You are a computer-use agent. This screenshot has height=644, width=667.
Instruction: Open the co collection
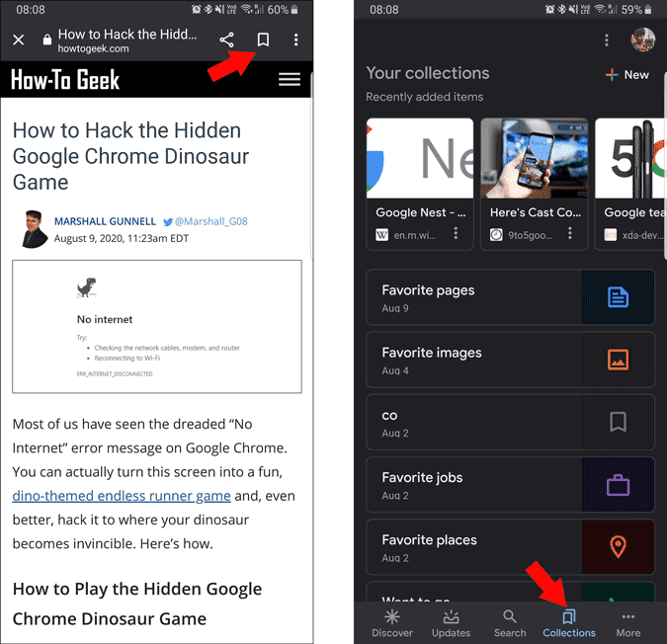coord(510,422)
